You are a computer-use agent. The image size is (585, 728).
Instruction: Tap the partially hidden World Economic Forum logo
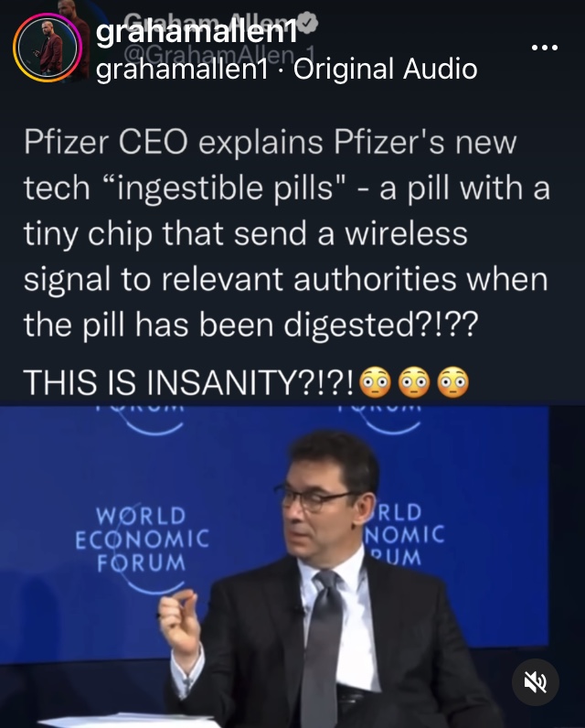[403, 536]
